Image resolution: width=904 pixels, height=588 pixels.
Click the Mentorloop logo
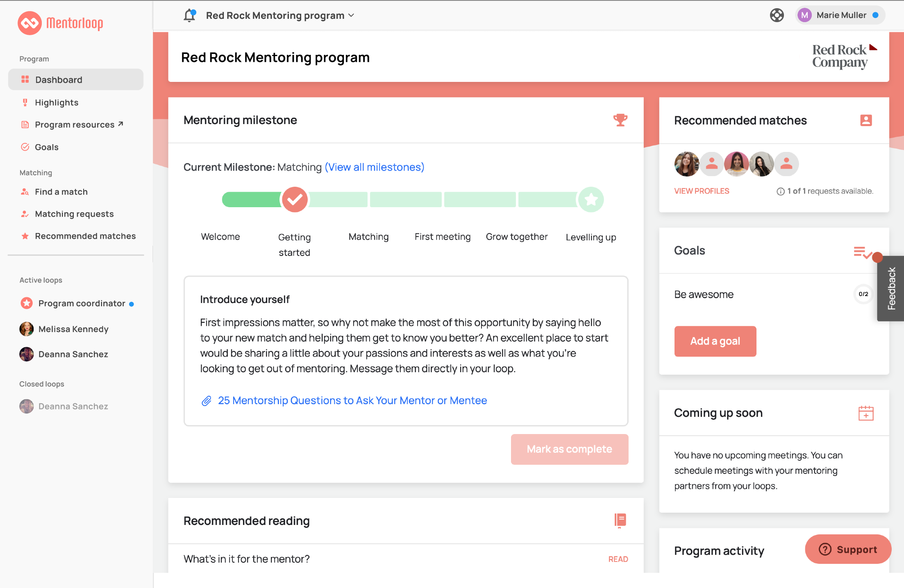[x=60, y=23]
